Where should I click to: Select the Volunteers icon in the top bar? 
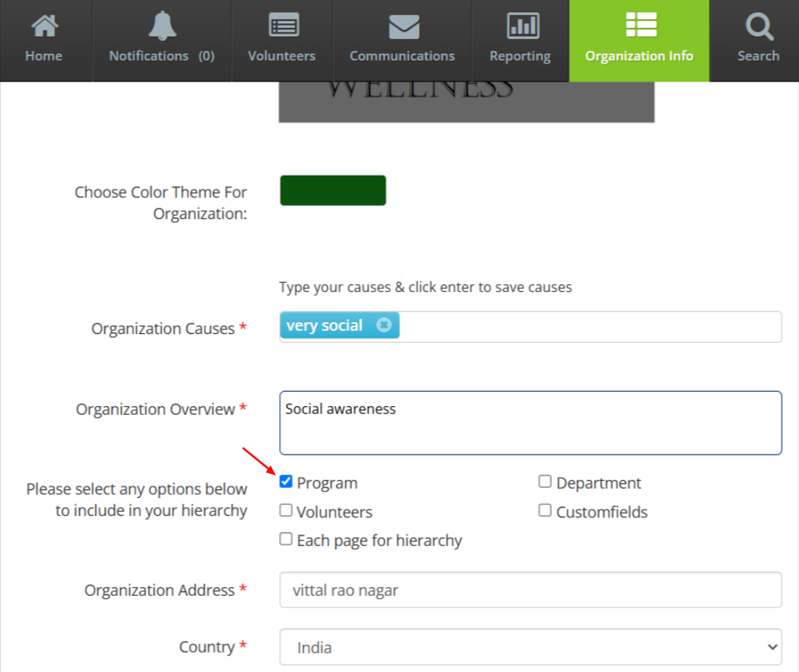point(281,25)
